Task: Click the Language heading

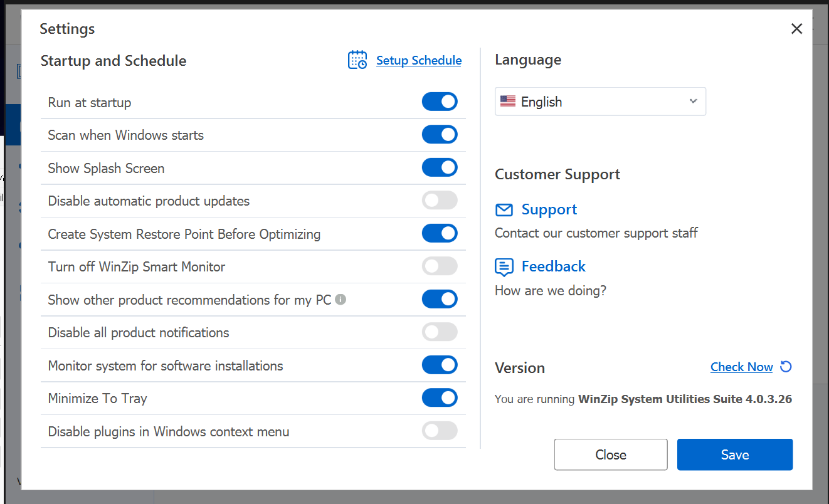Action: pos(528,60)
